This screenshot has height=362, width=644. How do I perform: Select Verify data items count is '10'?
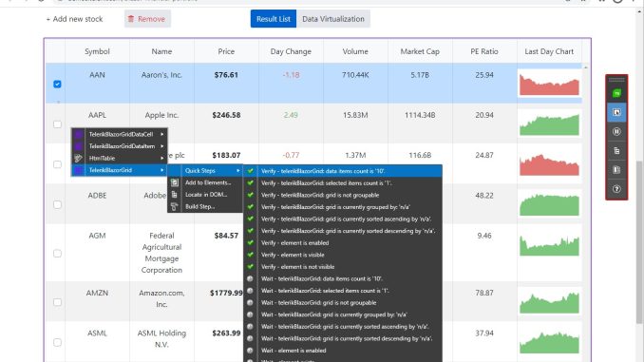tap(343, 171)
